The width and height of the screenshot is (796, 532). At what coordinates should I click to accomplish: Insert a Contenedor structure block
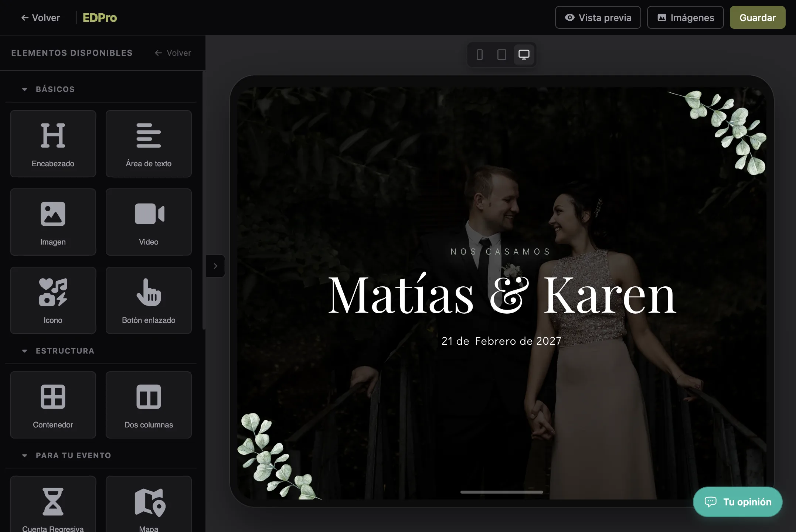click(53, 405)
